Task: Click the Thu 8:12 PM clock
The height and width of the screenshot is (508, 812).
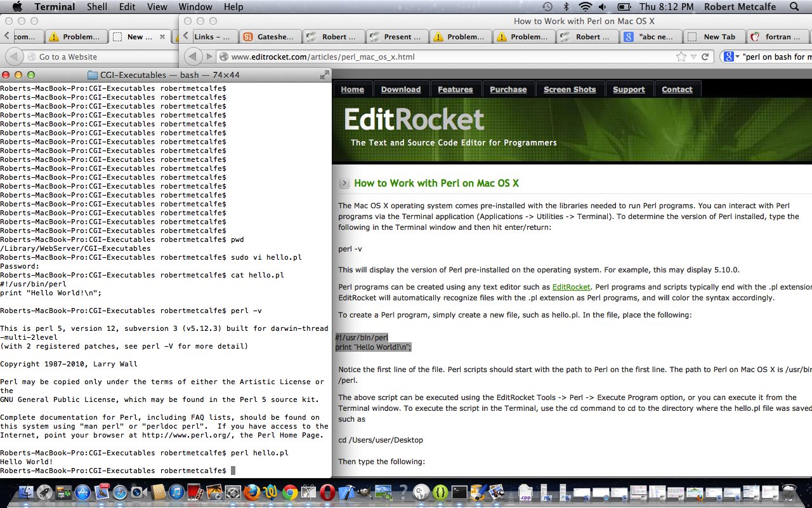Action: click(667, 7)
